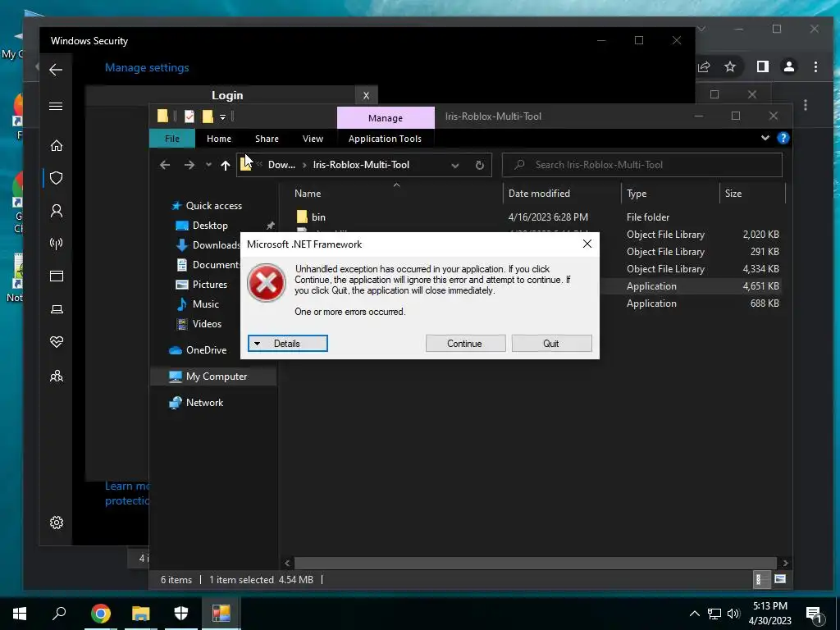Image resolution: width=840 pixels, height=630 pixels.
Task: Open Windows Security settings gear
Action: tap(57, 523)
